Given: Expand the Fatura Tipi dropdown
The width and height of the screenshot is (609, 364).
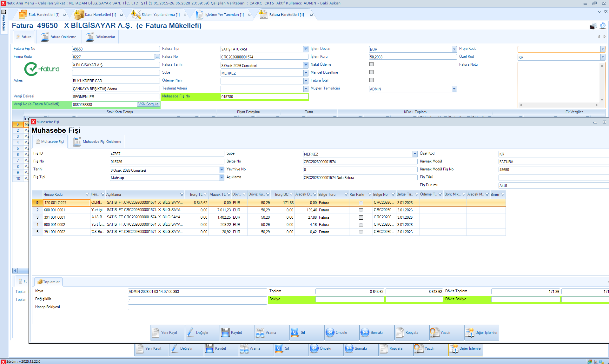Looking at the screenshot, I should 306,49.
